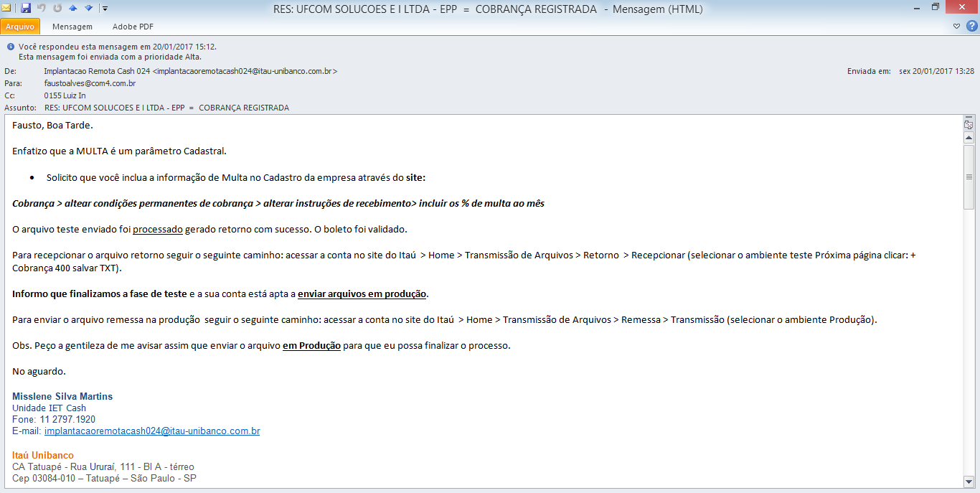
Task: Click the Redo arrow icon
Action: click(x=57, y=9)
